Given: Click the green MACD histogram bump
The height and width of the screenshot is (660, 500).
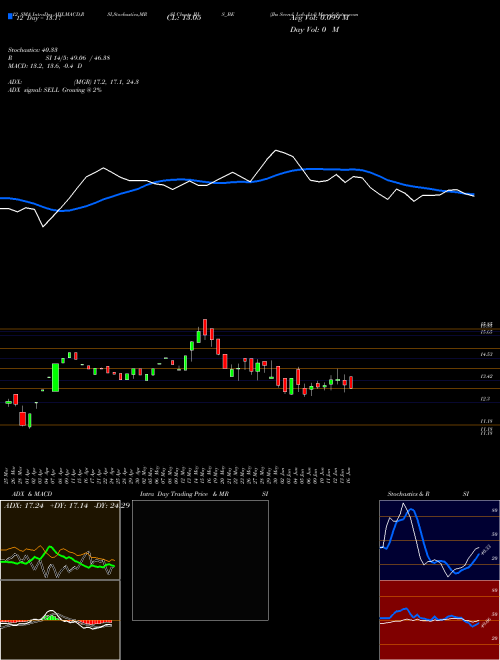Looking at the screenshot, I should click(51, 617).
